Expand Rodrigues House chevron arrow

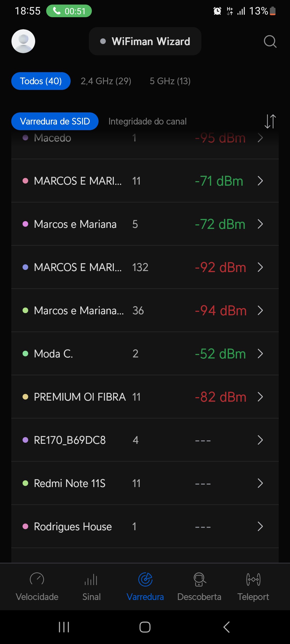(x=260, y=526)
